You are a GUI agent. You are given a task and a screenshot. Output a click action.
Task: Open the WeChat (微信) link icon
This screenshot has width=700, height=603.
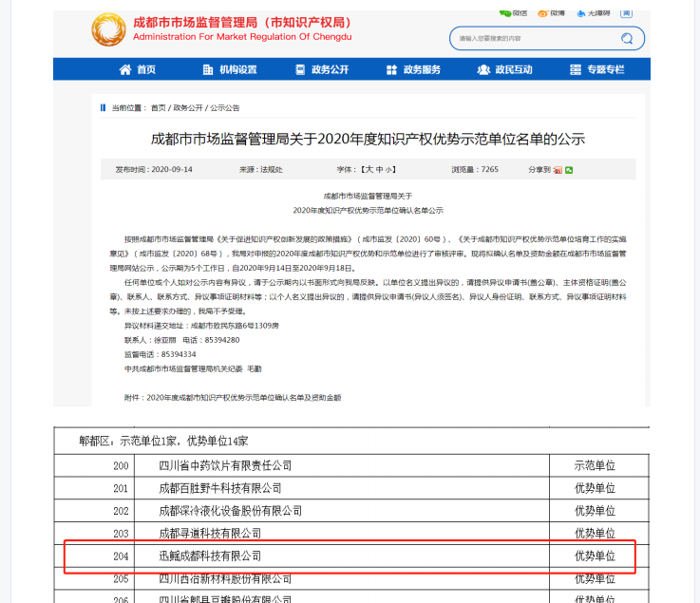coord(505,13)
